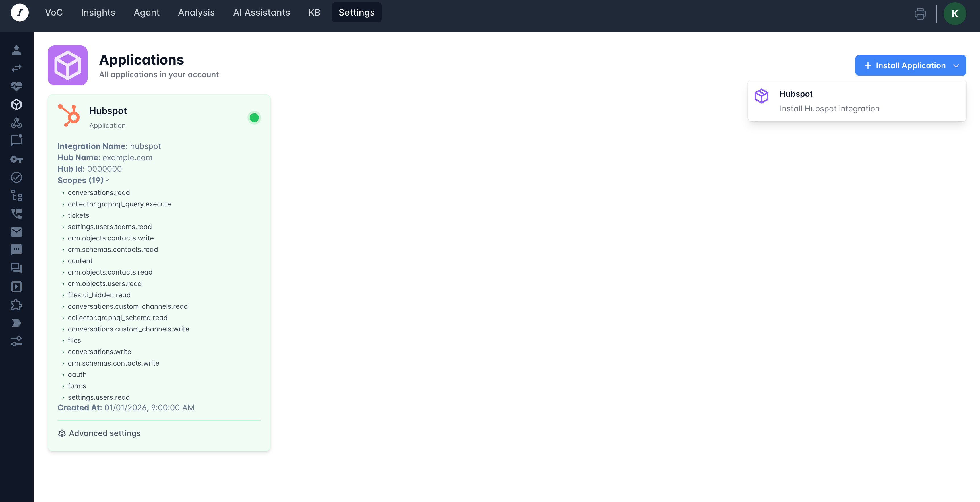Expand the conversations.custom_channels.write scope
Screen dimensions: 980x502
pos(125,329)
